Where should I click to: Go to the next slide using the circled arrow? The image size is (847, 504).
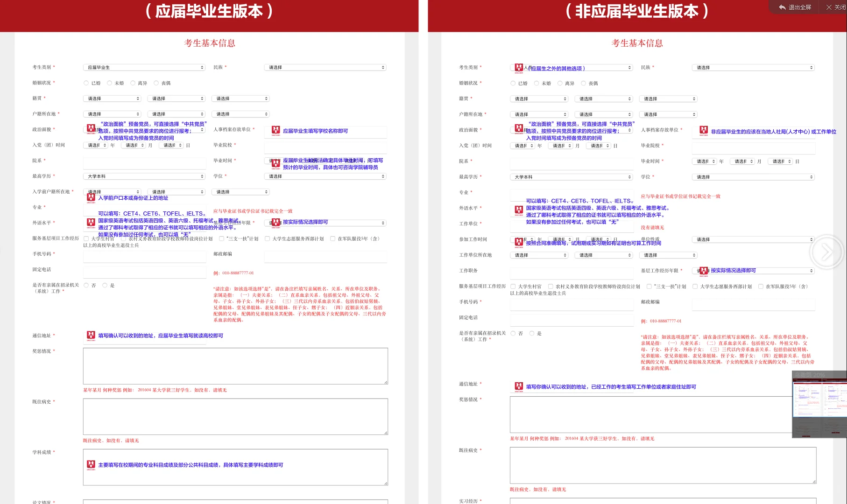tap(826, 252)
